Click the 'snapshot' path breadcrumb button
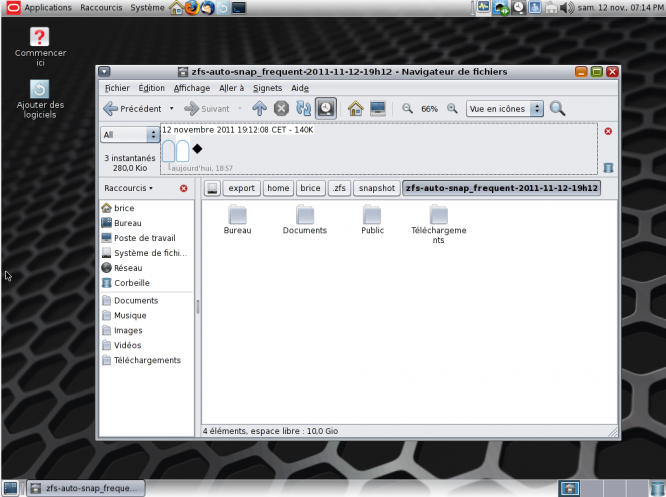Viewport: 666px width, 497px height. click(x=377, y=188)
